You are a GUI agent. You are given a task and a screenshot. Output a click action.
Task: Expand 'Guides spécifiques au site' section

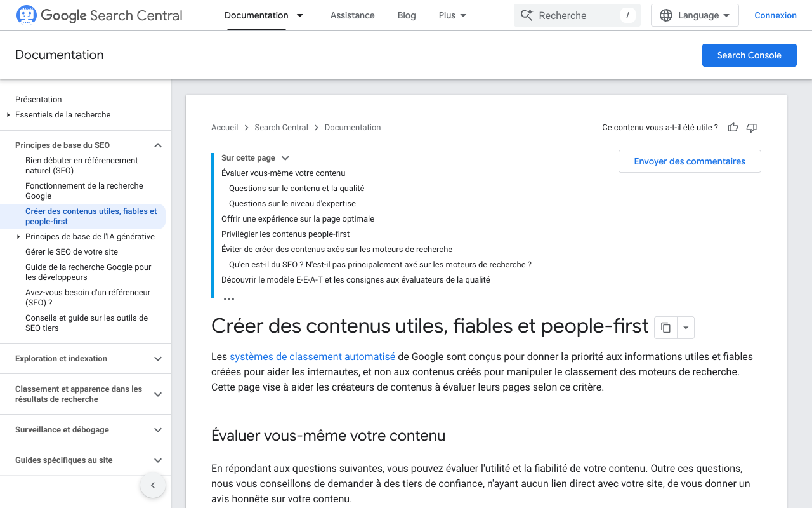coord(158,460)
